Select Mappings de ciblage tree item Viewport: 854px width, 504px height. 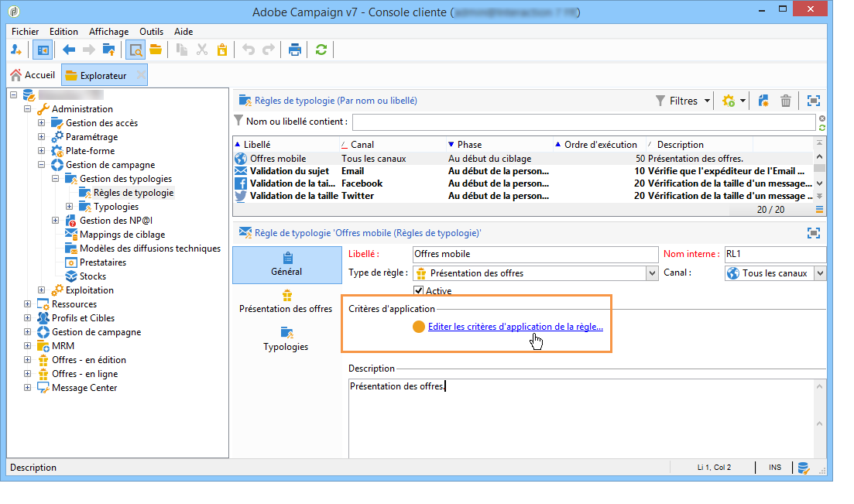[x=122, y=235]
